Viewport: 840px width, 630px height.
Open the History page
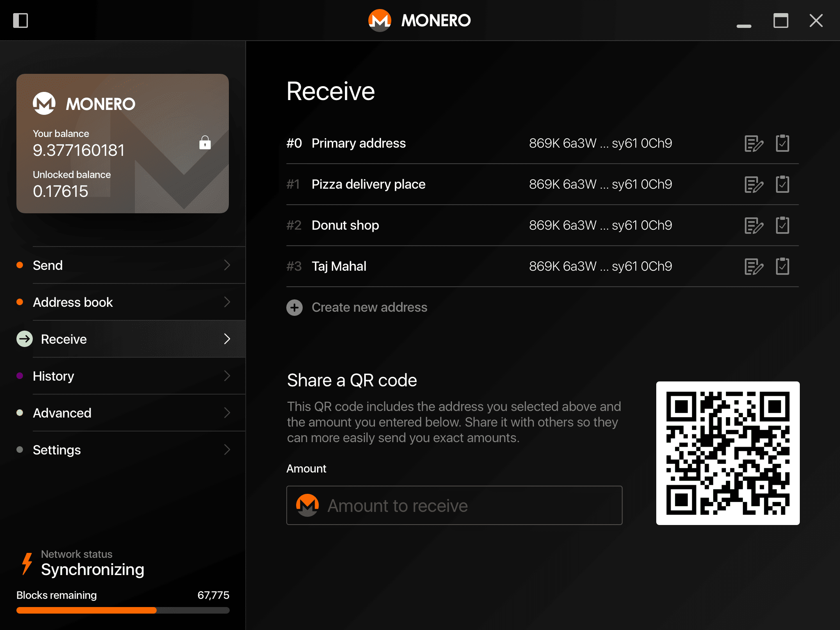pyautogui.click(x=53, y=376)
